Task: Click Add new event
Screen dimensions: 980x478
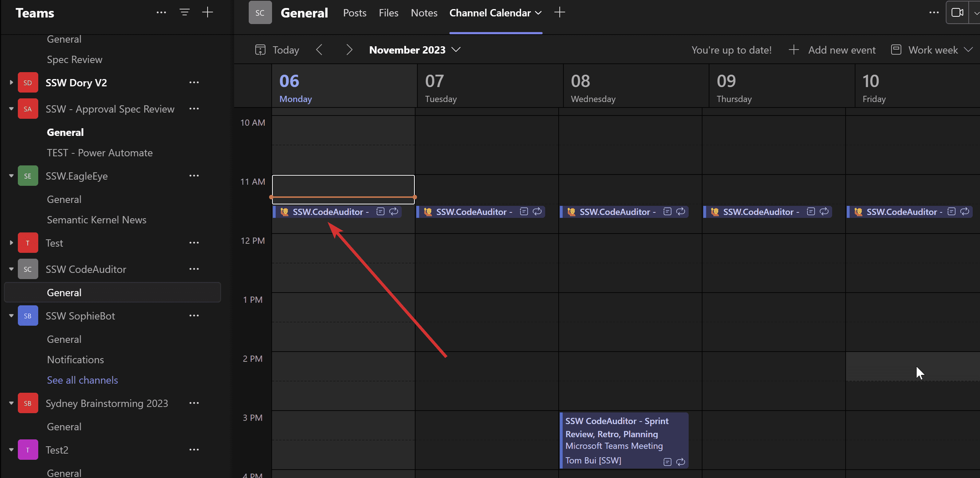Action: pyautogui.click(x=833, y=50)
